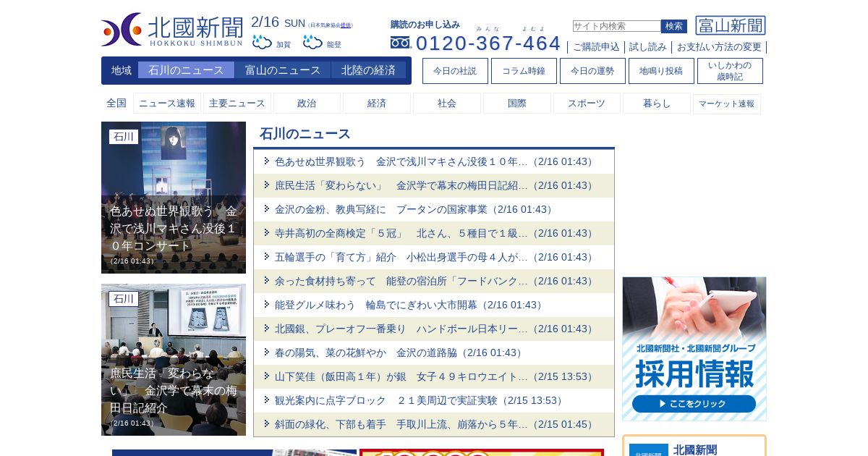Screen dimensions: 868x456
Task: Open 今日の運勢
Action: click(592, 71)
